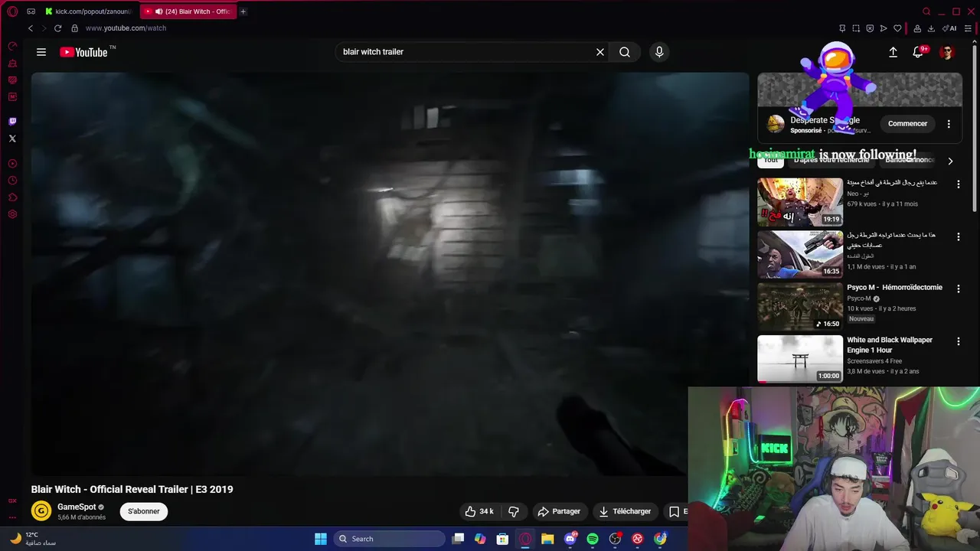Open Psyco M - Hémorroïdectomie video title

click(x=894, y=288)
